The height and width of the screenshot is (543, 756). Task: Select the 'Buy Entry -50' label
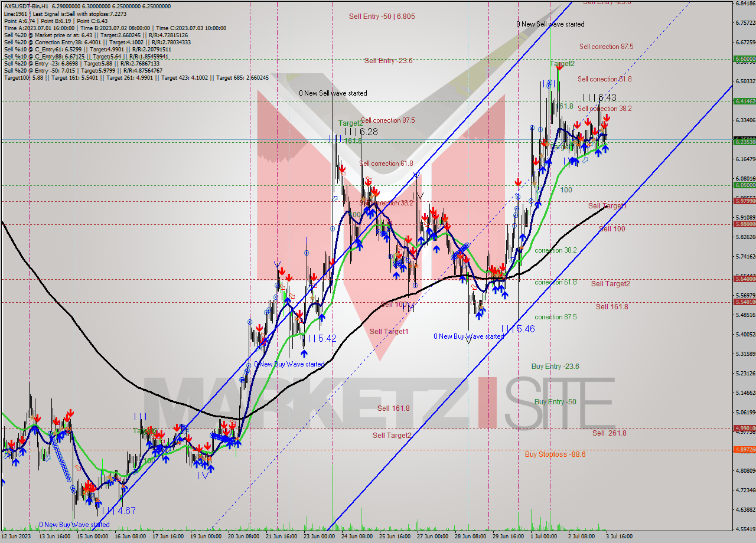coord(555,402)
